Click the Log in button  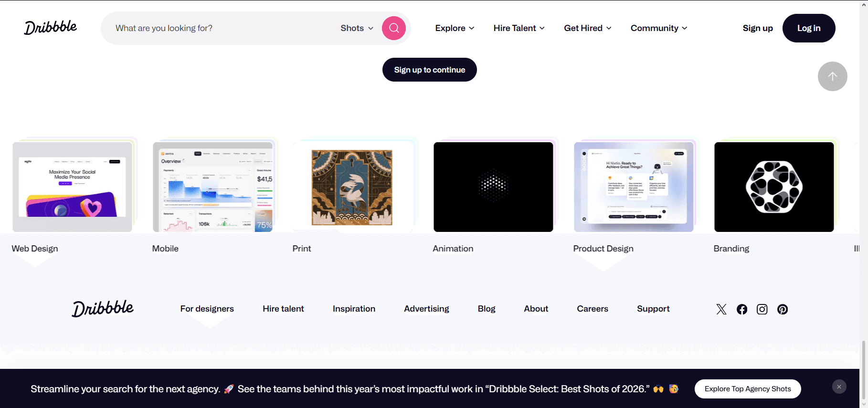coord(809,28)
